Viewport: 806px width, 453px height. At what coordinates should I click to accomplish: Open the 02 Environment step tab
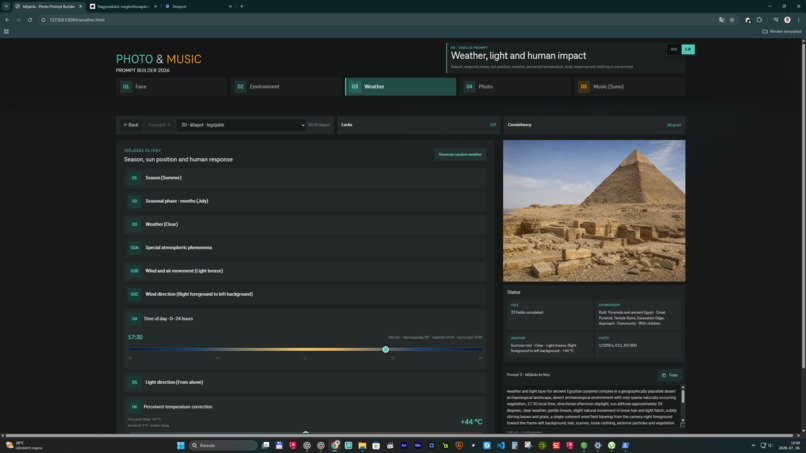pos(286,86)
